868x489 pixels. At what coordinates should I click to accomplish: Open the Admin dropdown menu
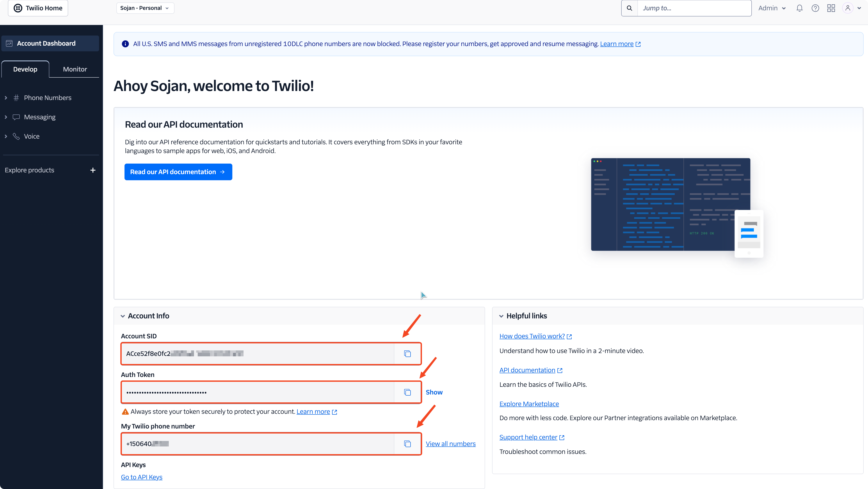coord(772,8)
